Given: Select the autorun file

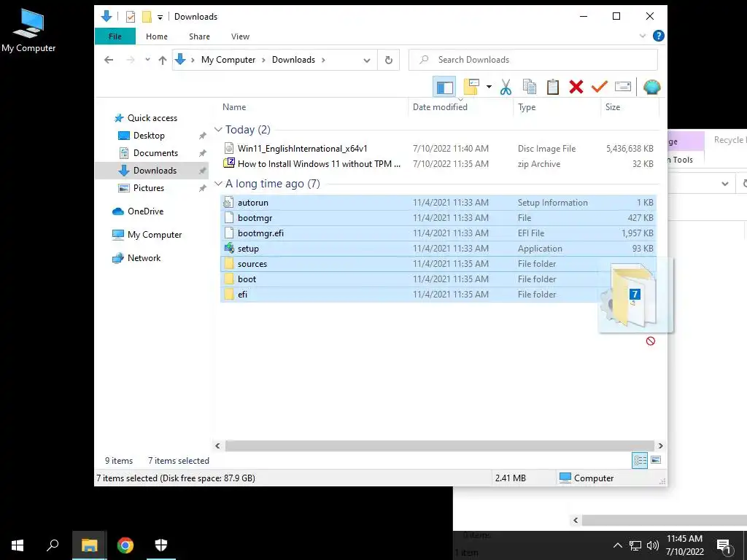Looking at the screenshot, I should 438,203.
